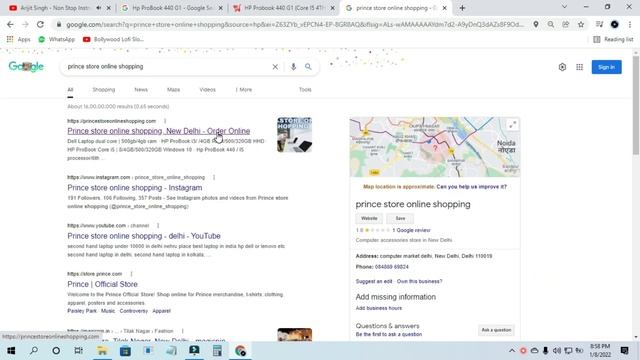Clear the search box with the X icon
This screenshot has width=640, height=360.
pos(275,67)
